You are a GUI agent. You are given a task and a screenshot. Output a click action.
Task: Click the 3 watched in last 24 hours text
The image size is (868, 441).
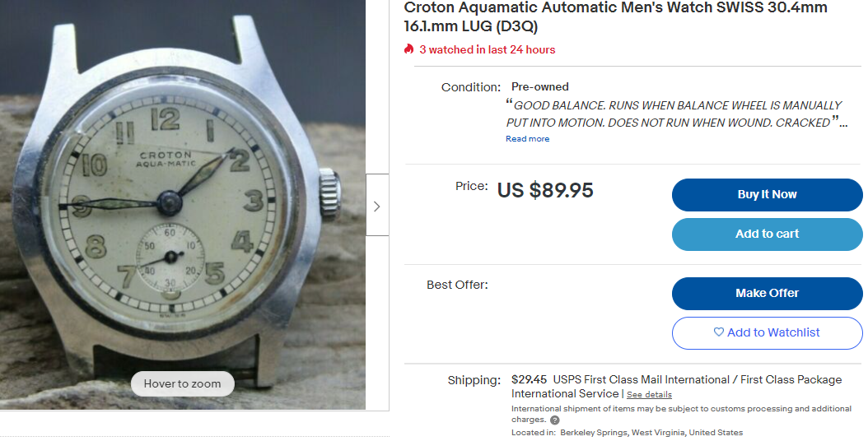tap(488, 49)
